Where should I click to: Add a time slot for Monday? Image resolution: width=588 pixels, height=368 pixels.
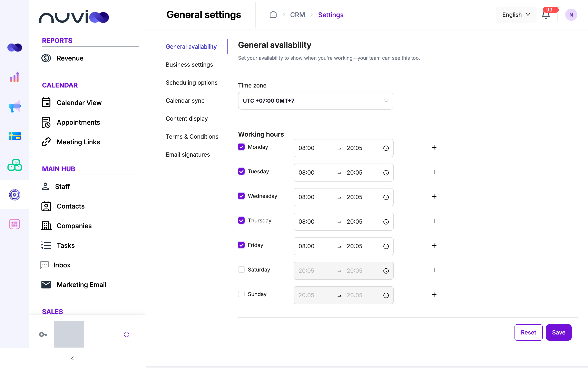point(434,147)
